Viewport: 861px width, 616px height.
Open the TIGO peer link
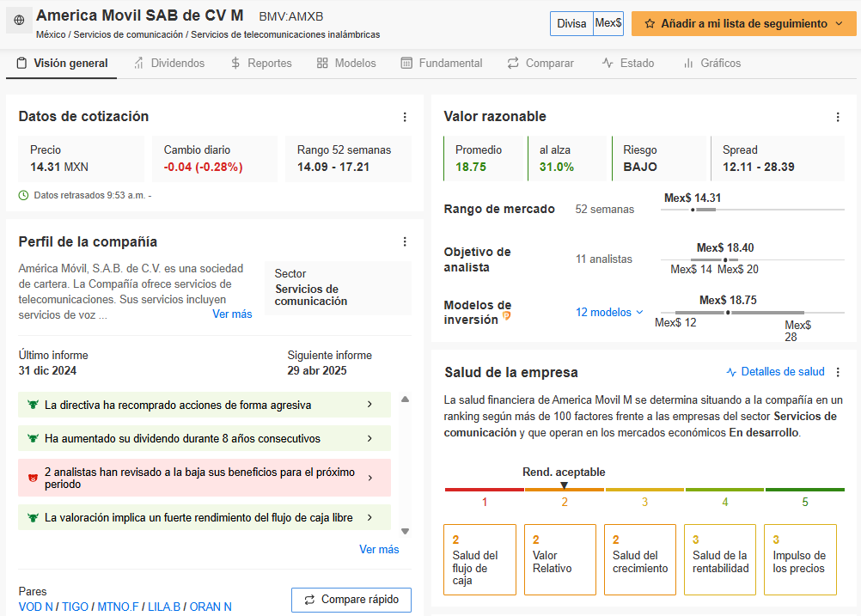[75, 607]
